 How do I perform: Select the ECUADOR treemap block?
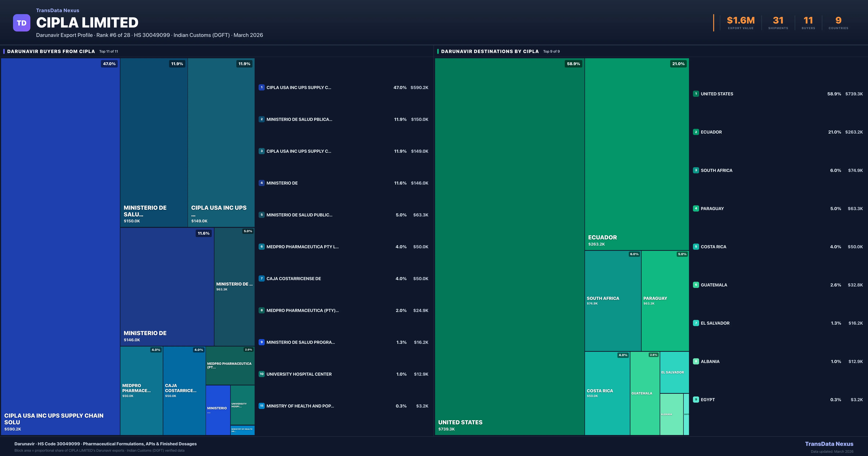pos(637,154)
